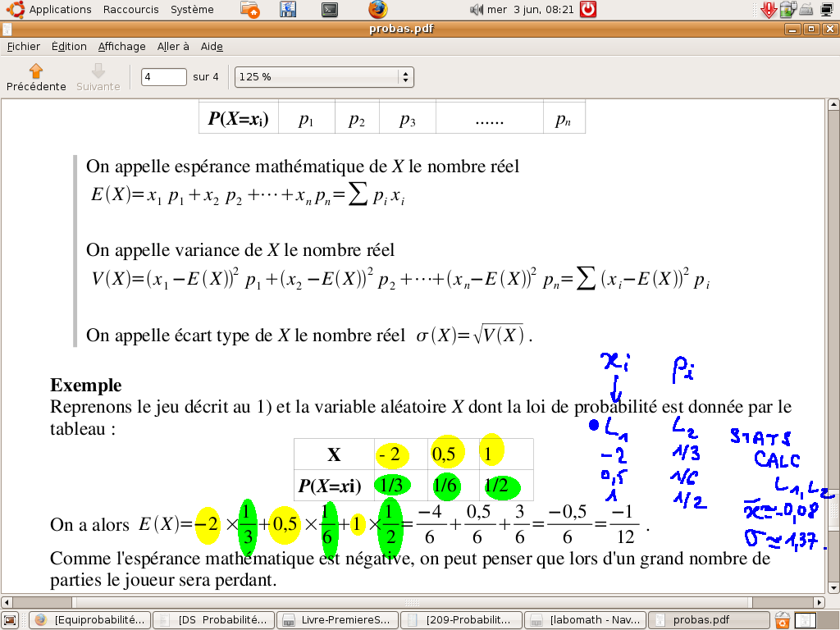Click the show desktop icon in bottom panel
Screen dimensions: 840x630
(x=10, y=620)
